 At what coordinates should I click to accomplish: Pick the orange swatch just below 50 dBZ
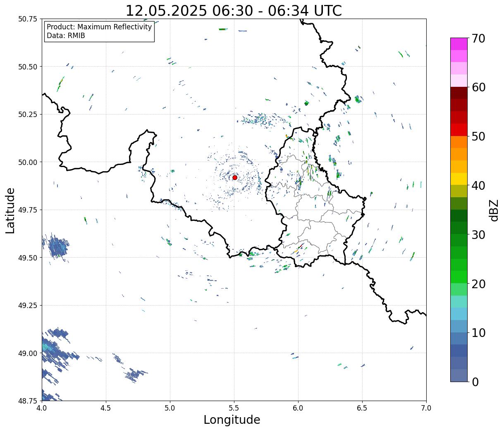pyautogui.click(x=459, y=142)
